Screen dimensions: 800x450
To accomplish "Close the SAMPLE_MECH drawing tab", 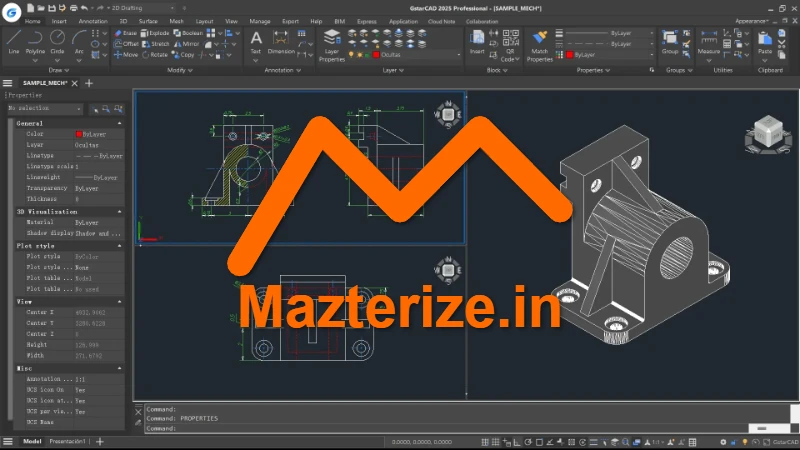I will point(74,83).
